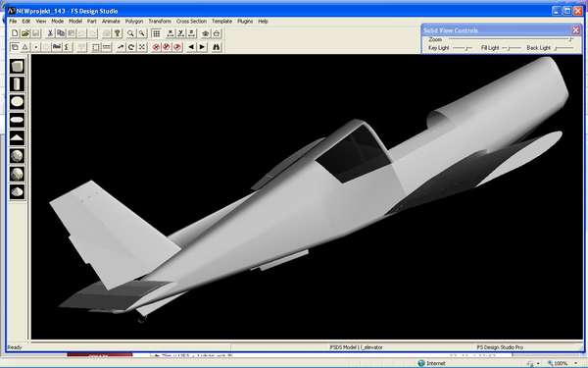Viewport: 588px width, 368px height.
Task: Add the flattened oval primitive from the sidebar
Action: click(17, 120)
